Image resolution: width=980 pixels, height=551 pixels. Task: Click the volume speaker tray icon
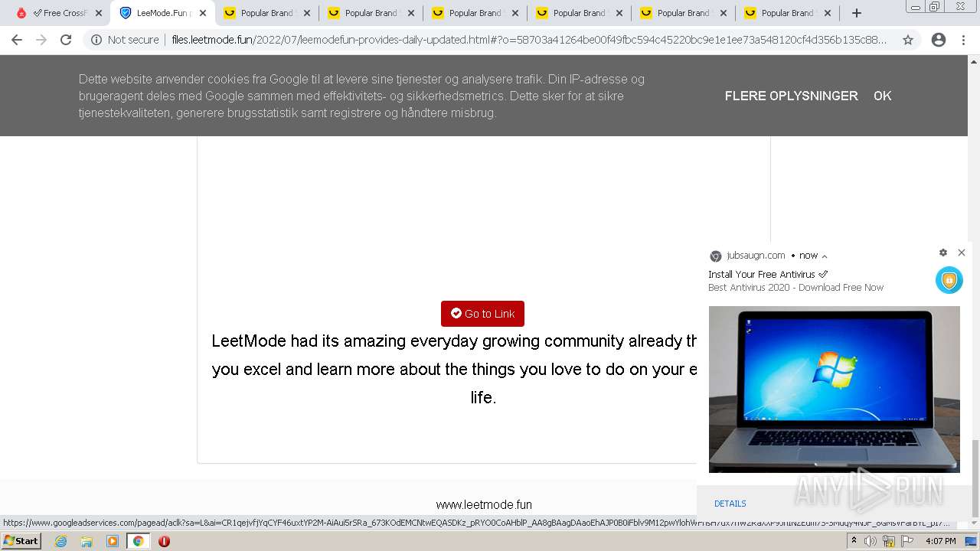871,541
